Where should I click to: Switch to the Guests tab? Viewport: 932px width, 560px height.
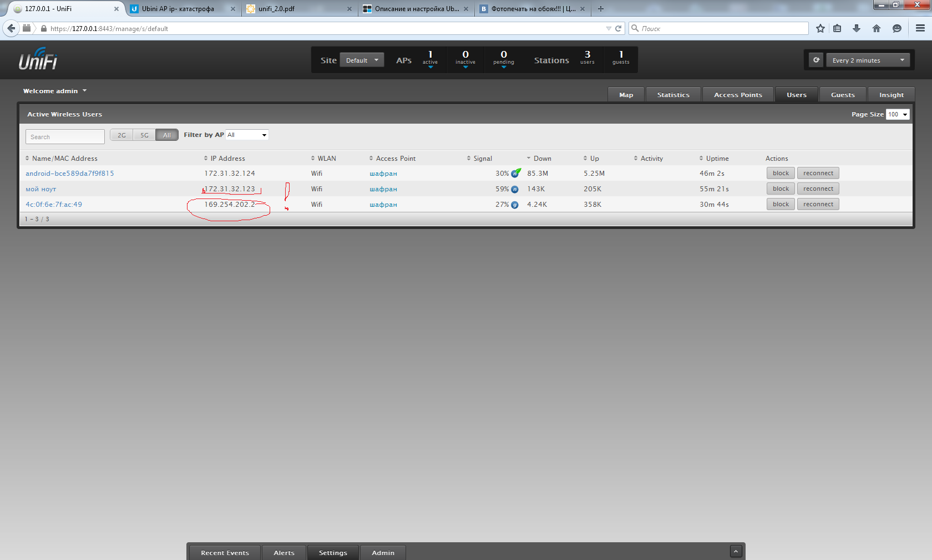click(843, 95)
